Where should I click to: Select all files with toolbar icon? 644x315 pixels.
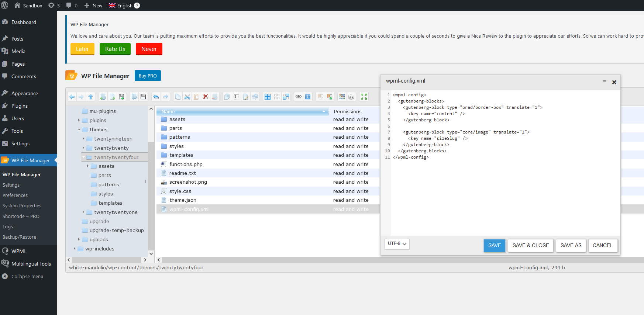(268, 97)
